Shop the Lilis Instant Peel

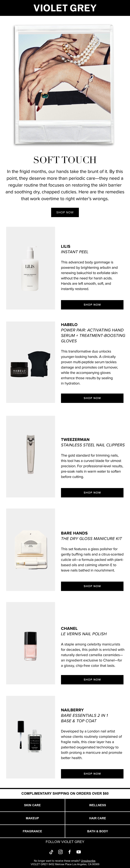tap(92, 305)
